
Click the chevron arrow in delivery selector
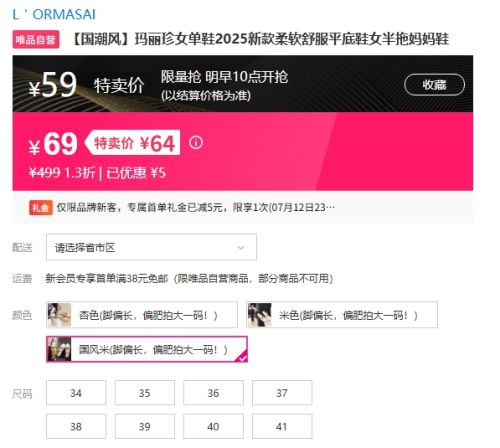[241, 248]
